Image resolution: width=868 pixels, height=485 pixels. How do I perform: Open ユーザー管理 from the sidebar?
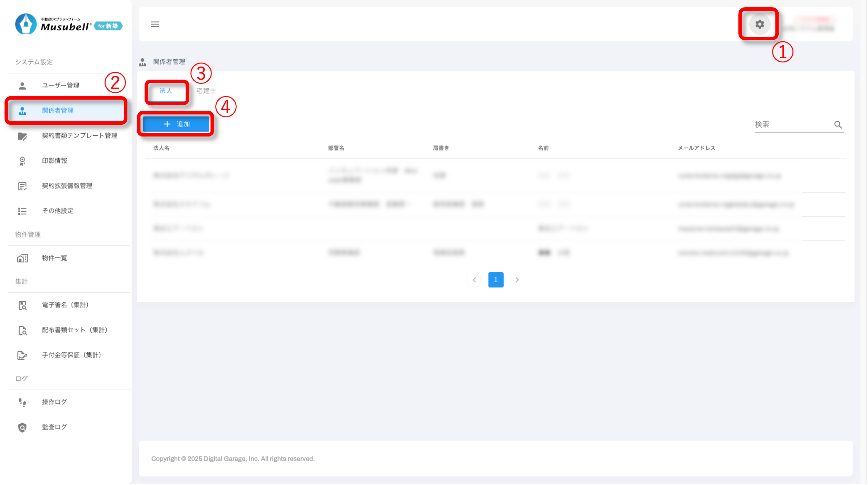pos(61,85)
